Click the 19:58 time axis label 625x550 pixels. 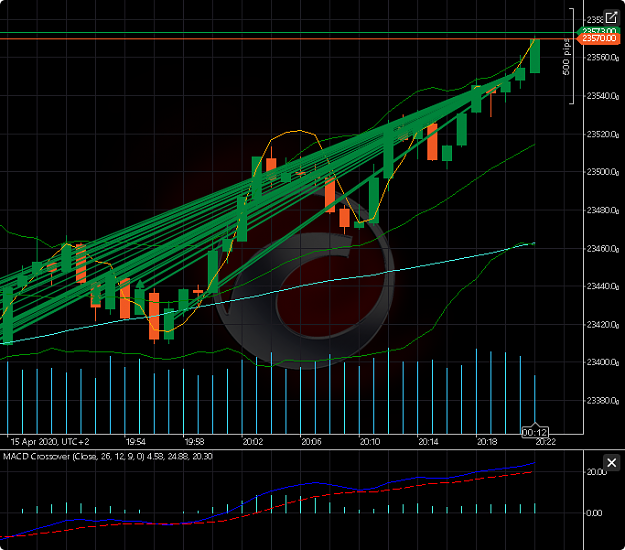(x=194, y=442)
